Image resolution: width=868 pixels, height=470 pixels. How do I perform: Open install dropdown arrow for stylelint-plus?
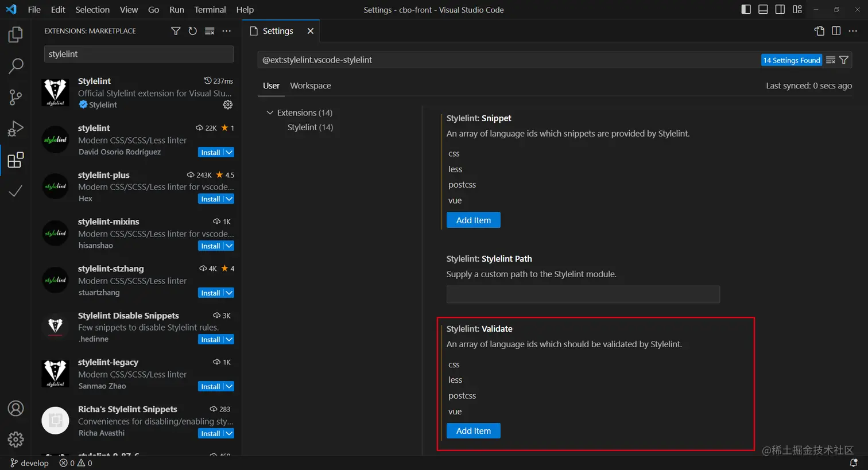tap(229, 199)
